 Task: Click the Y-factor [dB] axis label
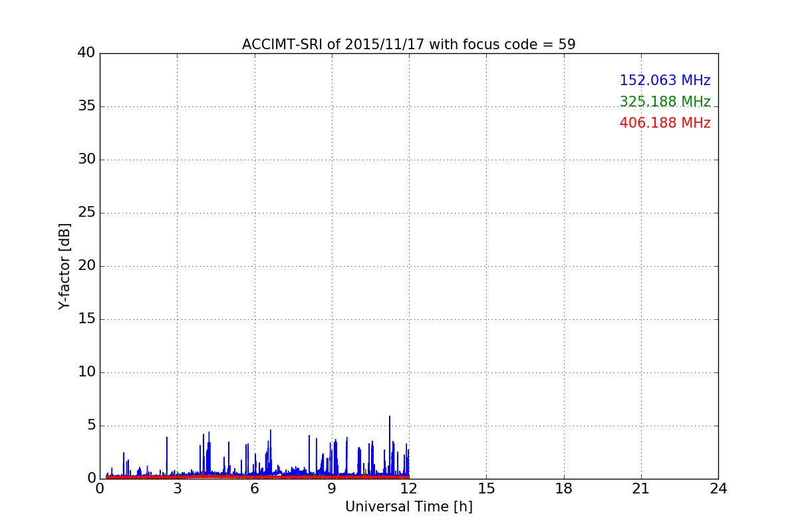click(x=65, y=266)
